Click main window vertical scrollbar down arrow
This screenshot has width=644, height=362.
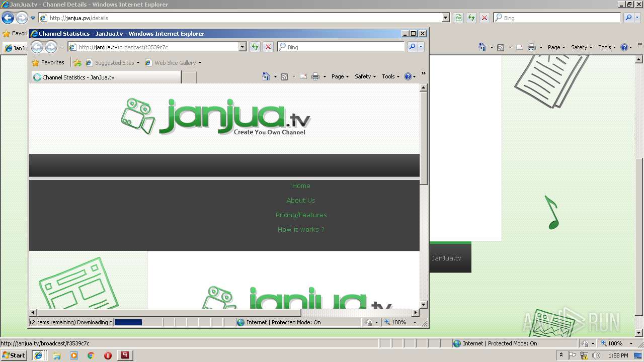(x=639, y=333)
